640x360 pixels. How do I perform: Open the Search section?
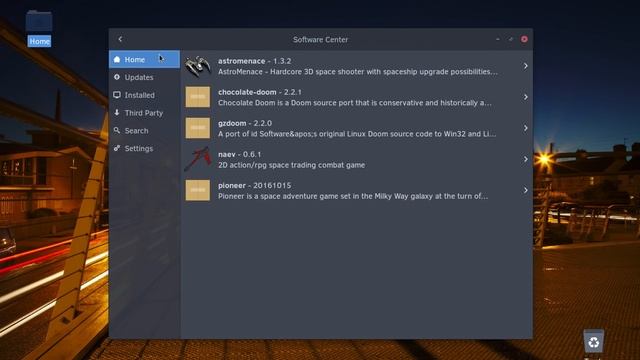(x=144, y=131)
